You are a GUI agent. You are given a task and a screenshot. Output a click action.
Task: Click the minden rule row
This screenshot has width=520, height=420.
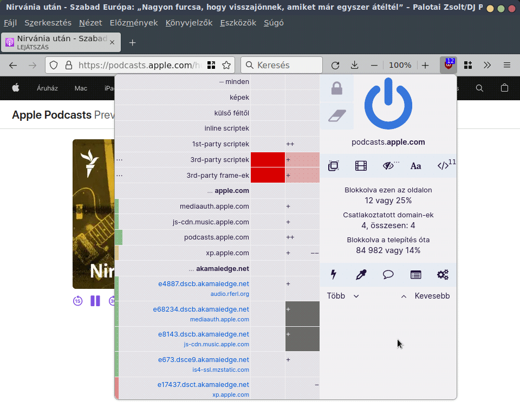coord(217,82)
